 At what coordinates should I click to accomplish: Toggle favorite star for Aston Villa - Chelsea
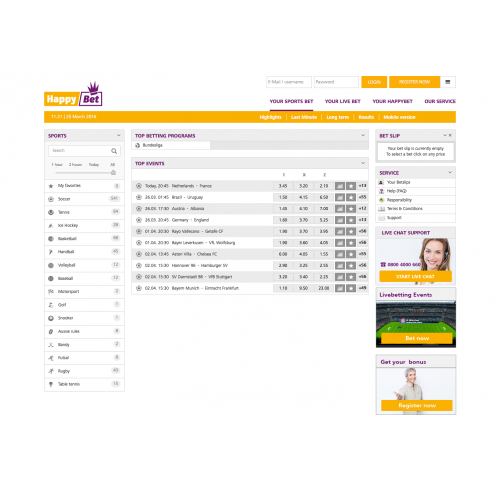pyautogui.click(x=351, y=254)
